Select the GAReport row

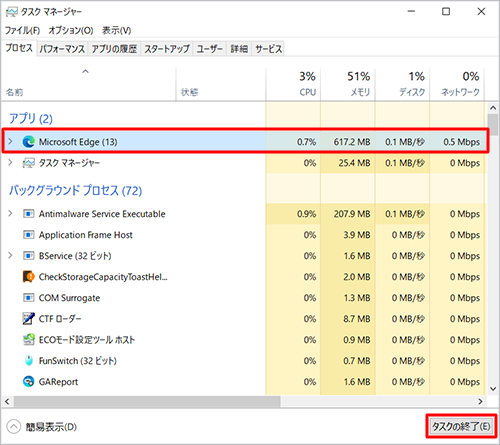(244, 382)
